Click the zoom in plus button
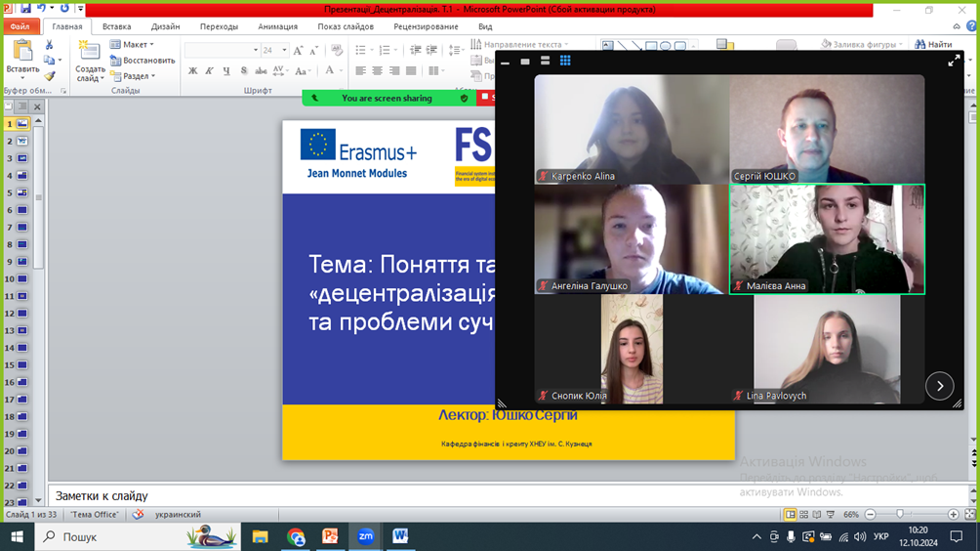The width and height of the screenshot is (980, 551). 953,514
